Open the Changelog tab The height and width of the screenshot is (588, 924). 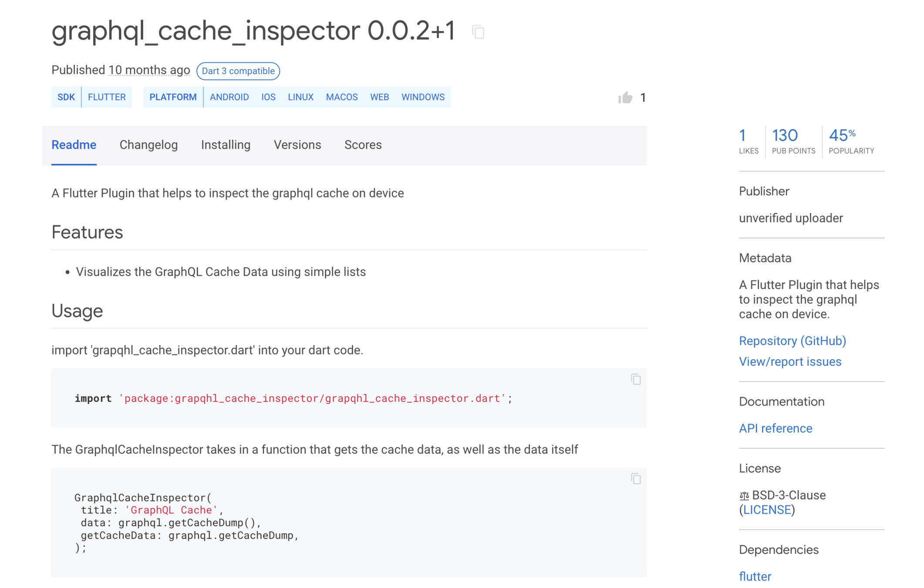coord(148,145)
